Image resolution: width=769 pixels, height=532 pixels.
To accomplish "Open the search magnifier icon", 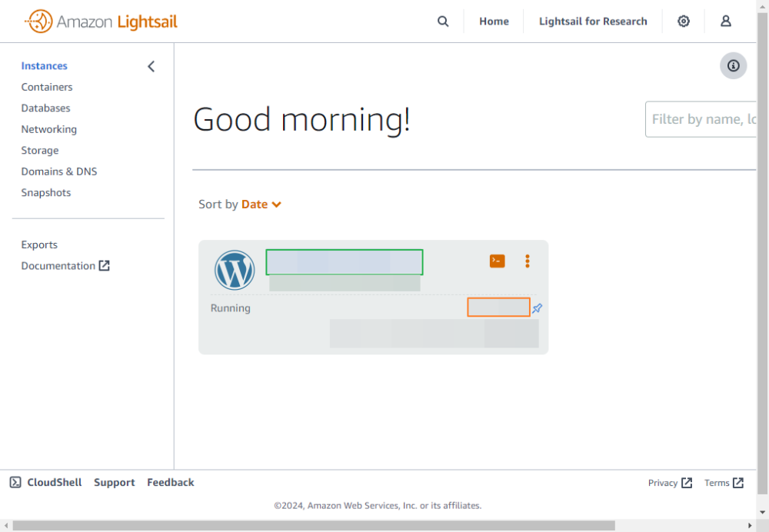I will tap(443, 22).
